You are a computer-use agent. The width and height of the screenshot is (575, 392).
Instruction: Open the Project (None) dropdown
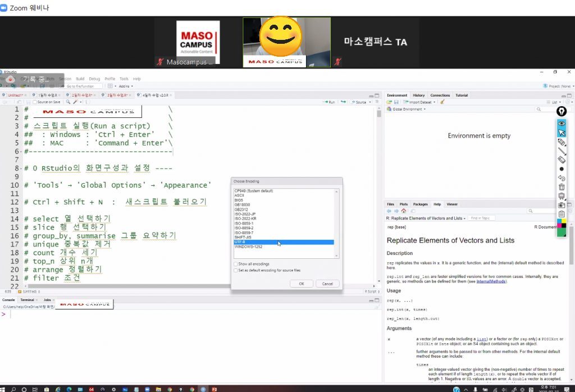click(557, 86)
